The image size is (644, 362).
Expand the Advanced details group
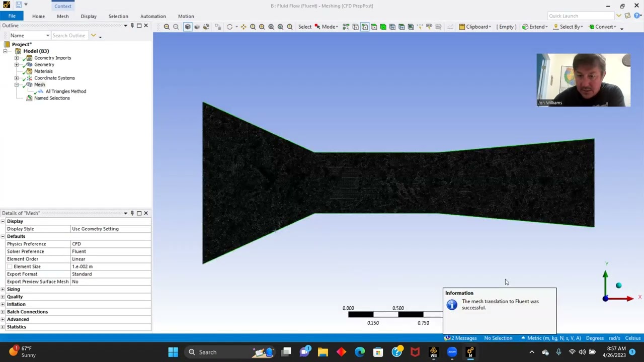[x=3, y=319]
